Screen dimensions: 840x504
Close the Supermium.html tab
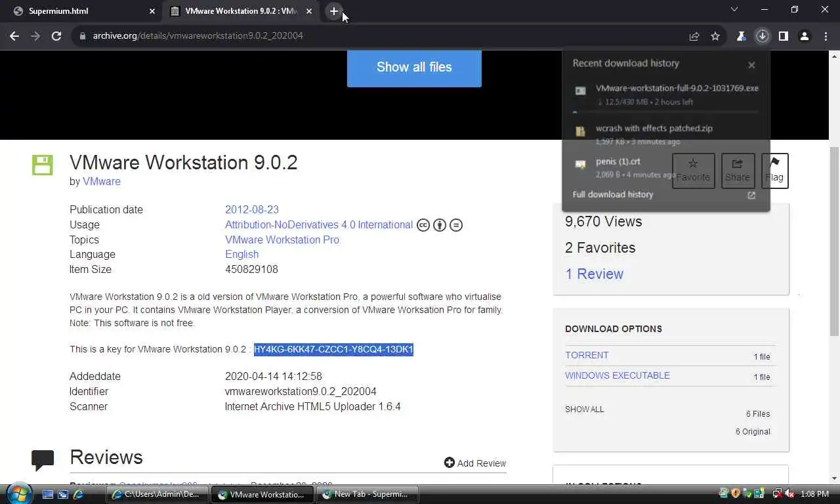(152, 11)
